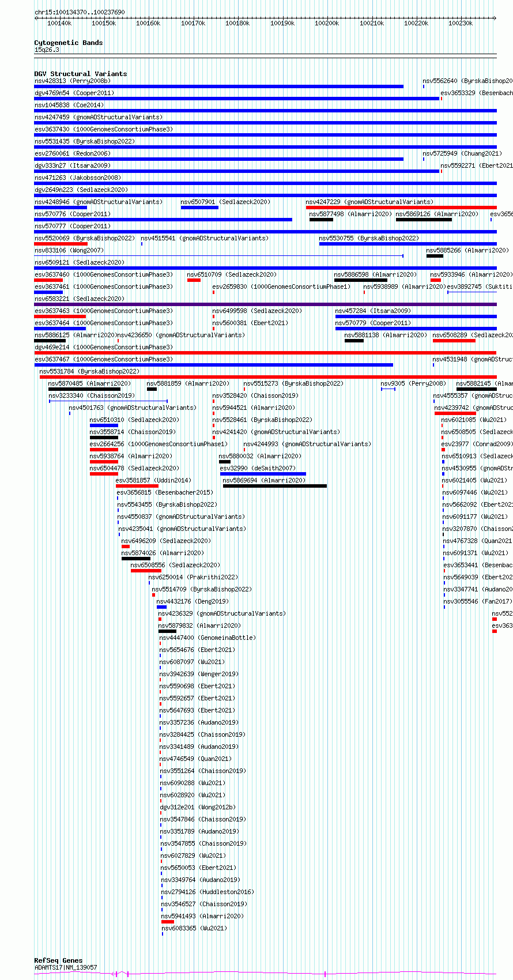Click esv2760061 (Redon2006) variant label
The image size is (513, 980).
coord(73,154)
